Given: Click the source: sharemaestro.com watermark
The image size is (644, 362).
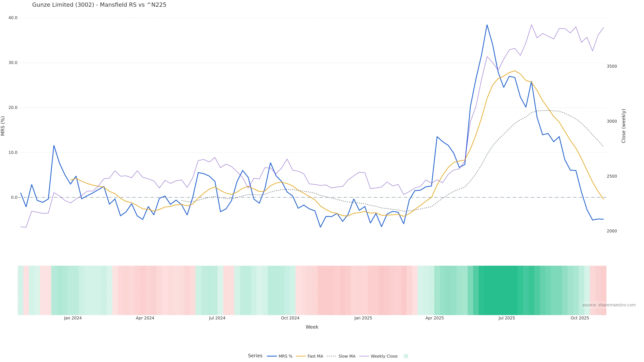Looking at the screenshot, I should 609,305.
